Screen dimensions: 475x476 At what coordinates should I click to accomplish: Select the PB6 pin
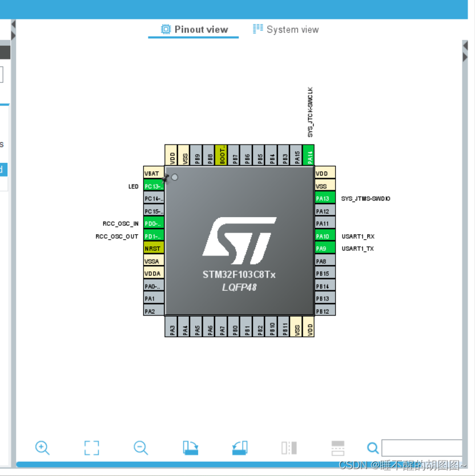point(246,155)
